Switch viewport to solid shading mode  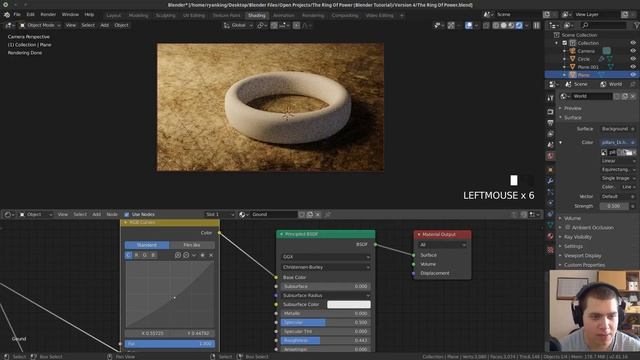point(503,25)
